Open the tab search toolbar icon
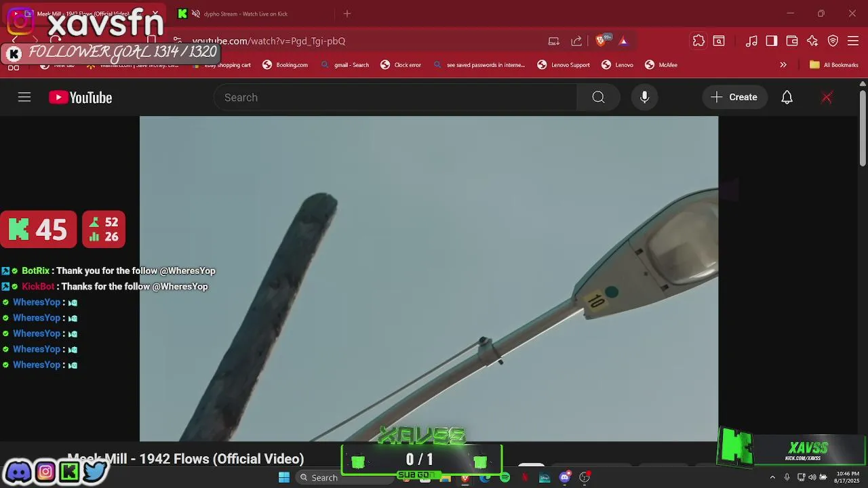 point(719,41)
